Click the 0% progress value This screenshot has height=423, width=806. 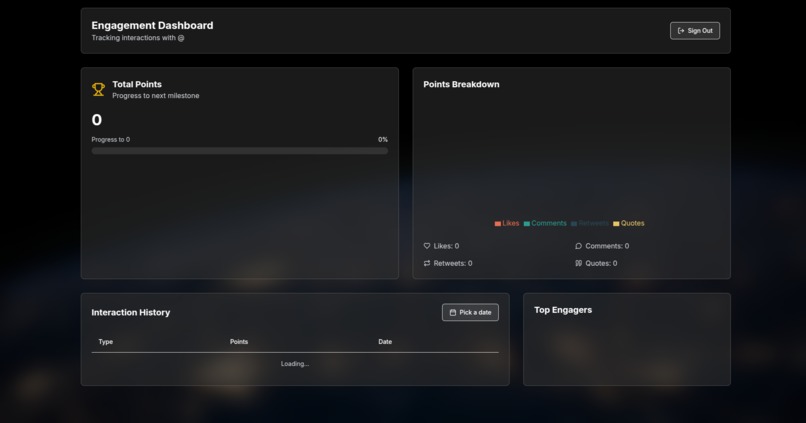(383, 140)
